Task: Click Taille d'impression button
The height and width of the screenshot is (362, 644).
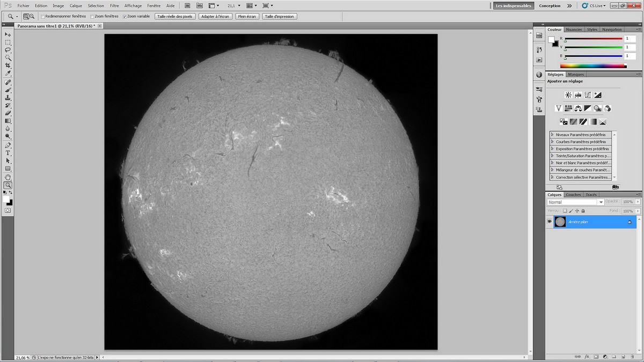Action: pos(280,17)
